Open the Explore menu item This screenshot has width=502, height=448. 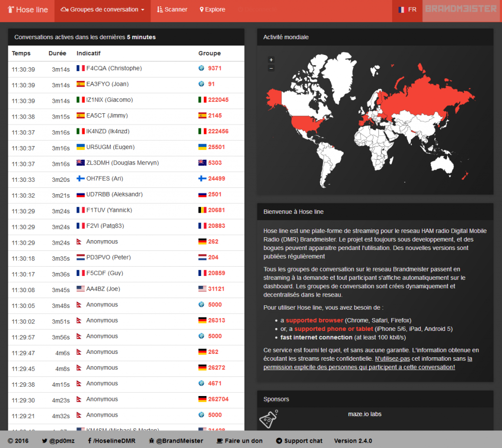tap(212, 10)
